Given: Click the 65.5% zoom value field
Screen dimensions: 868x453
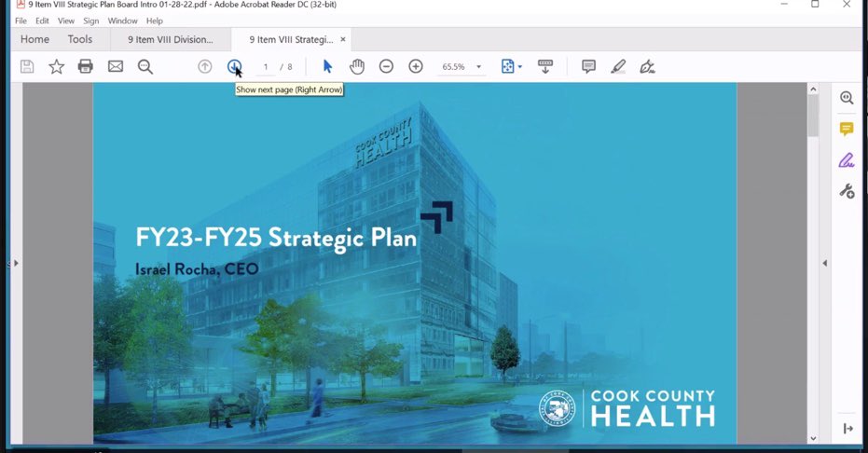Looking at the screenshot, I should coord(453,67).
